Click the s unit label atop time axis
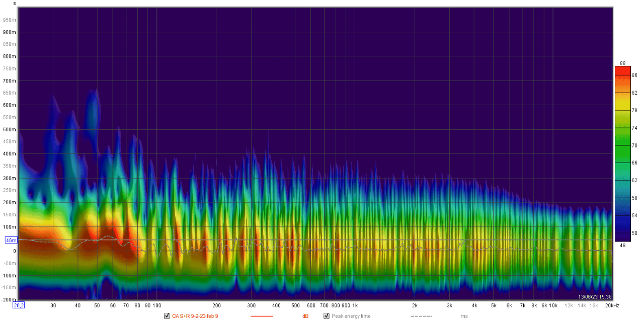This screenshot has height=324, width=644. point(14,3)
